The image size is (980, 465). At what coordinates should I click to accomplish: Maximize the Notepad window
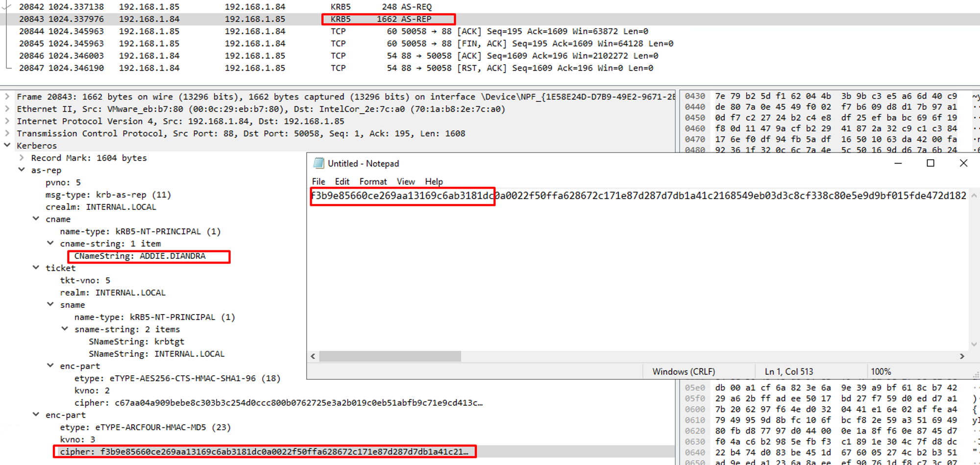click(x=930, y=163)
